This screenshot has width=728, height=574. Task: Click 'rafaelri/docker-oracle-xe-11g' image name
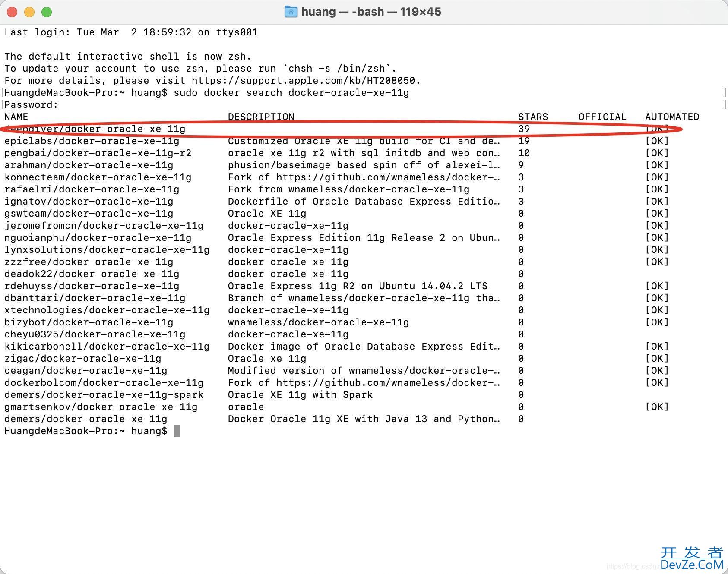[92, 189]
